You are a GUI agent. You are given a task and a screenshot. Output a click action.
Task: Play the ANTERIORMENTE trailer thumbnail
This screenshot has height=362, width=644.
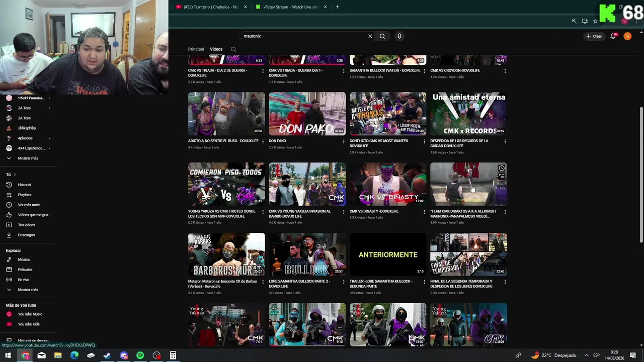pyautogui.click(x=388, y=254)
